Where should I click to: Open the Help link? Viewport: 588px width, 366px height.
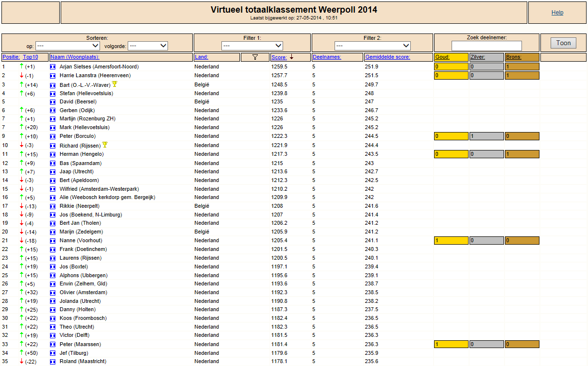click(557, 13)
